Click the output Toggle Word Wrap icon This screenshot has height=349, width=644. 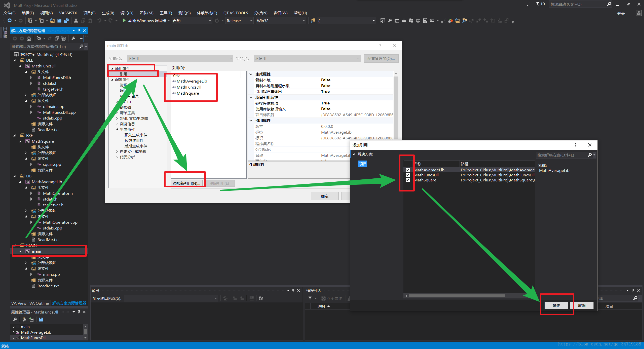coord(261,298)
